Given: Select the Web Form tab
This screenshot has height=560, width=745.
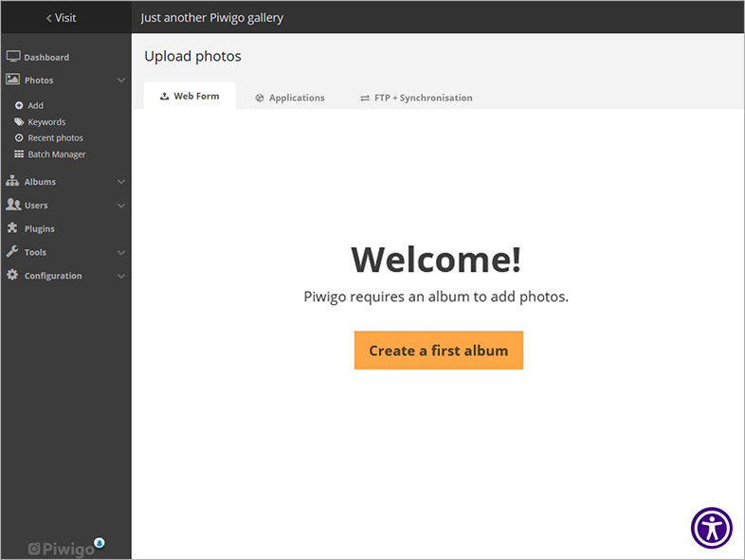Looking at the screenshot, I should (x=190, y=97).
